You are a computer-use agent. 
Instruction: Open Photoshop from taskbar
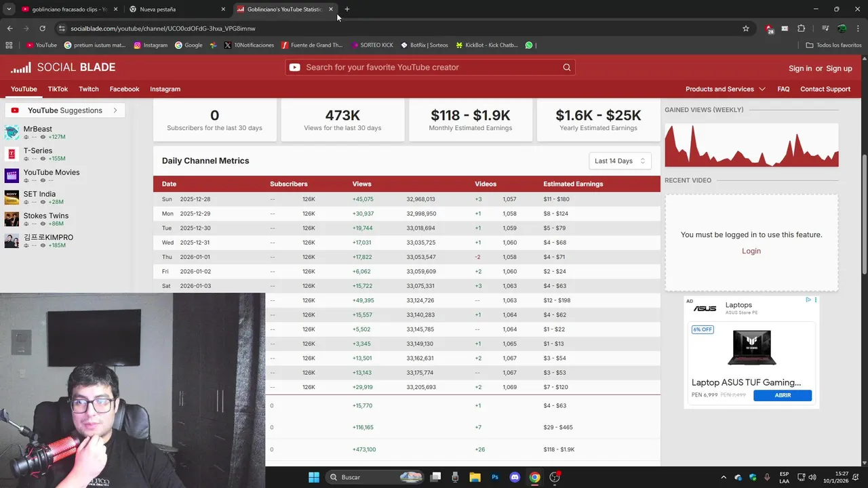495,477
